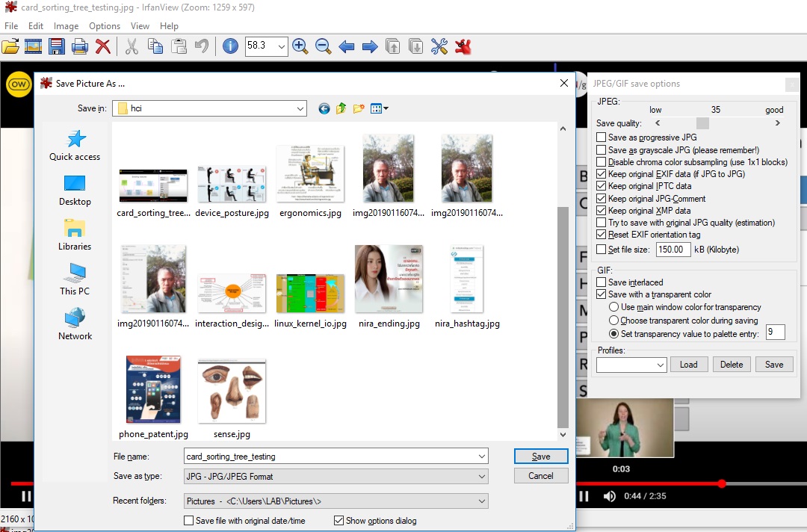Open the Options menu
This screenshot has height=532, width=807.
(x=105, y=25)
